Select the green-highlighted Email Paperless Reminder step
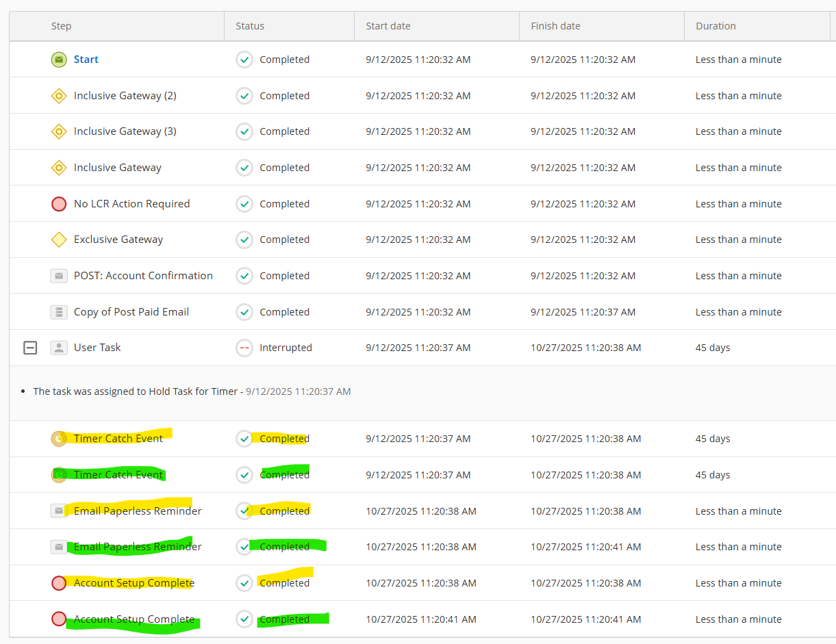The width and height of the screenshot is (836, 644). 138,547
